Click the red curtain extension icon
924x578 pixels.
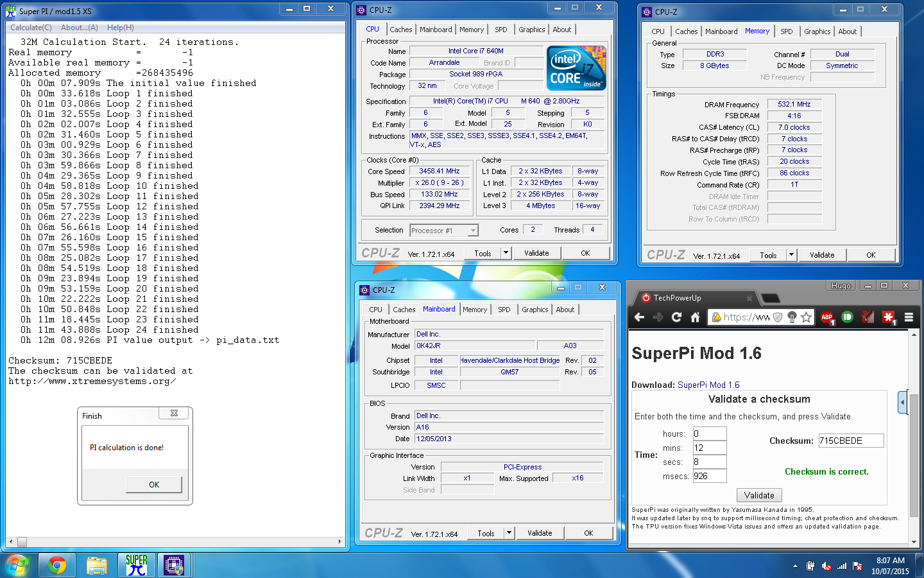click(868, 317)
